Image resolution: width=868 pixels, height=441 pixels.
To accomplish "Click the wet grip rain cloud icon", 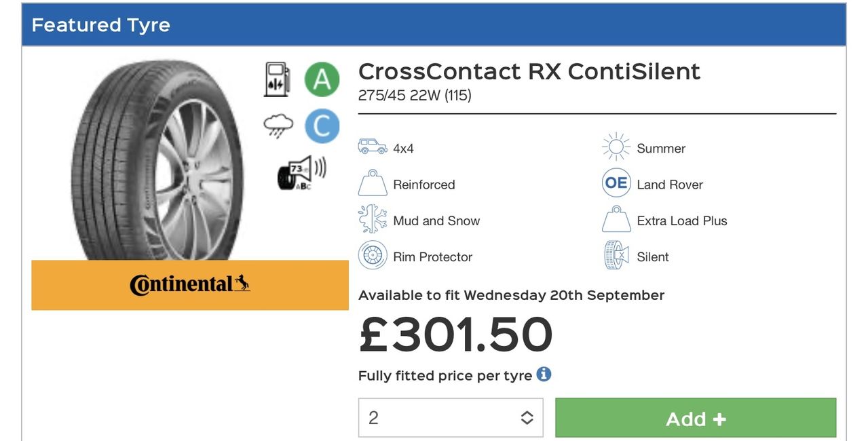I will 278,126.
